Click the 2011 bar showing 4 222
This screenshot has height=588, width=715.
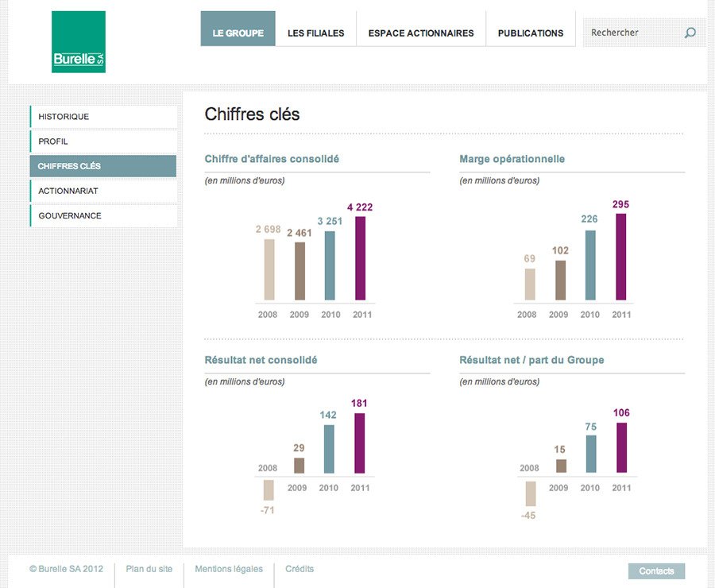tap(360, 259)
